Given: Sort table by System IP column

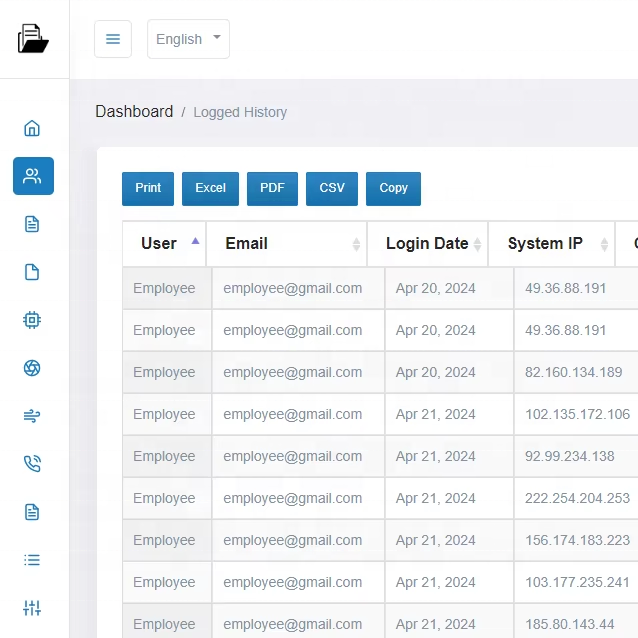Looking at the screenshot, I should pos(552,244).
